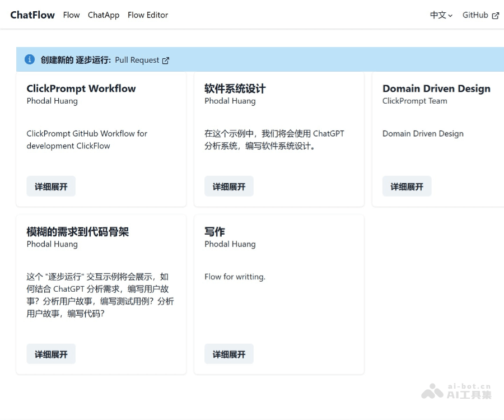Click external link icon next to GitHub
The image size is (504, 420).
tap(495, 16)
